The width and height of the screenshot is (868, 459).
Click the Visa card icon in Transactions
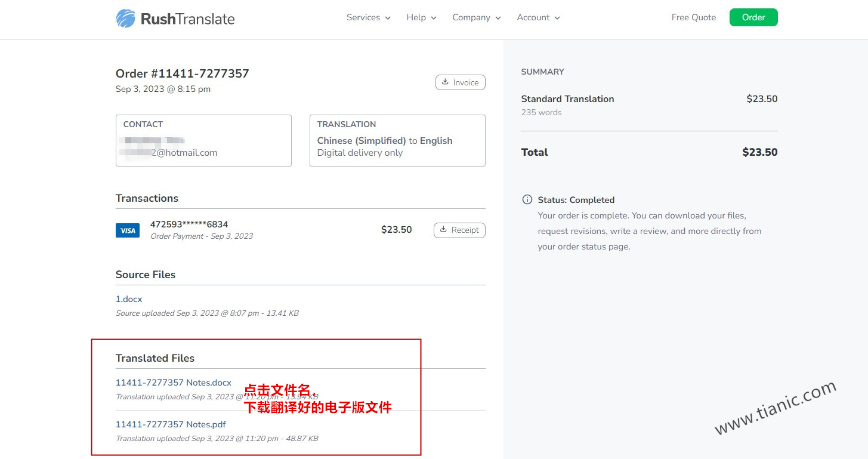point(128,230)
